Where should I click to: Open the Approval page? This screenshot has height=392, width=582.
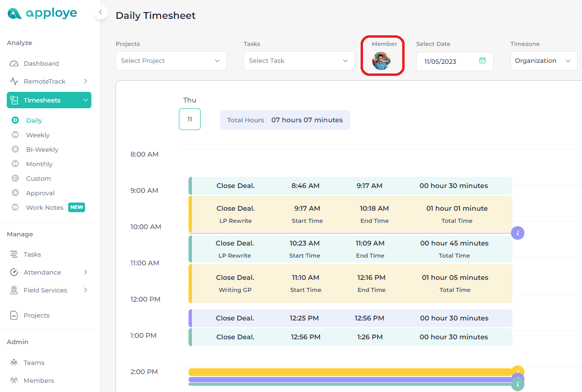[40, 193]
